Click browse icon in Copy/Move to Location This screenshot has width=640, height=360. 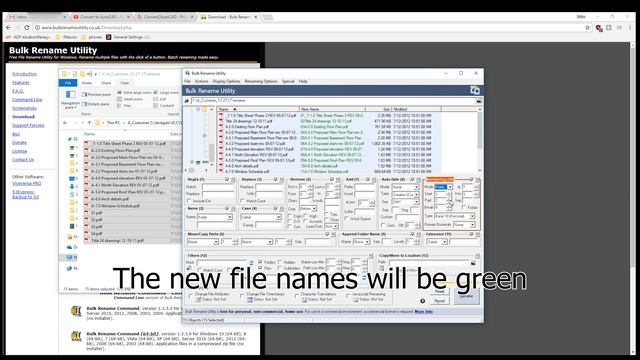[x=473, y=263]
